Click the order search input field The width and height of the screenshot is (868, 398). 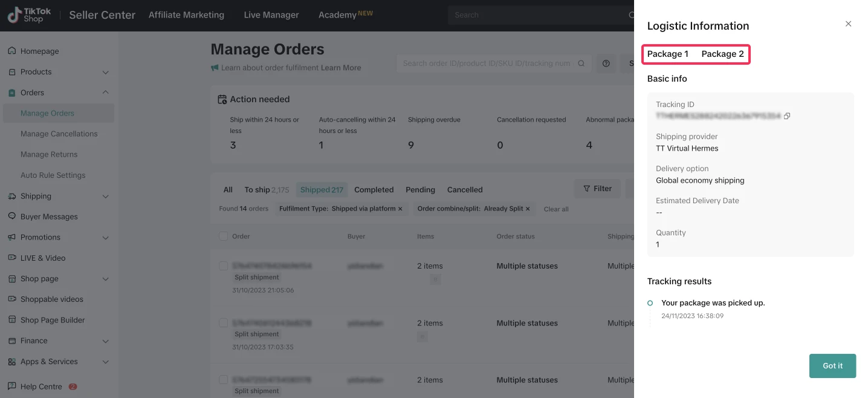(x=487, y=64)
